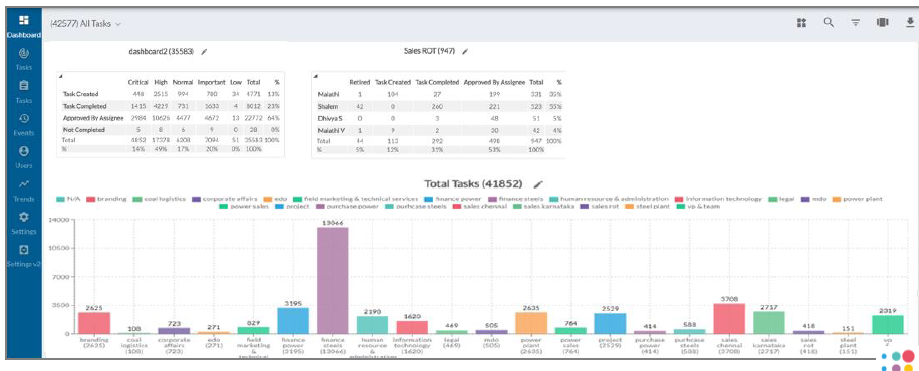The image size is (919, 371).
Task: Click corner triangle of Sales ROT table
Action: click(316, 76)
